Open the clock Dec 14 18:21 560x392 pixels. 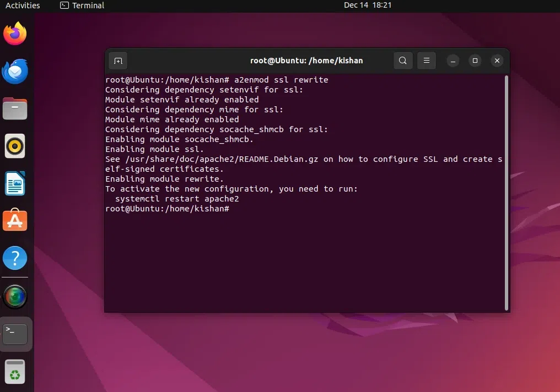tap(368, 6)
